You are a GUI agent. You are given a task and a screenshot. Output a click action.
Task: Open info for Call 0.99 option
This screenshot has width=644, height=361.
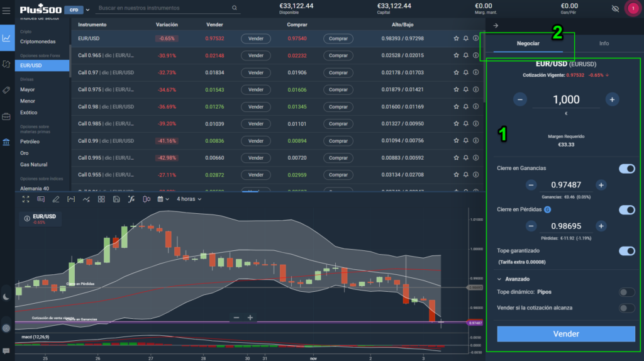[x=475, y=140]
